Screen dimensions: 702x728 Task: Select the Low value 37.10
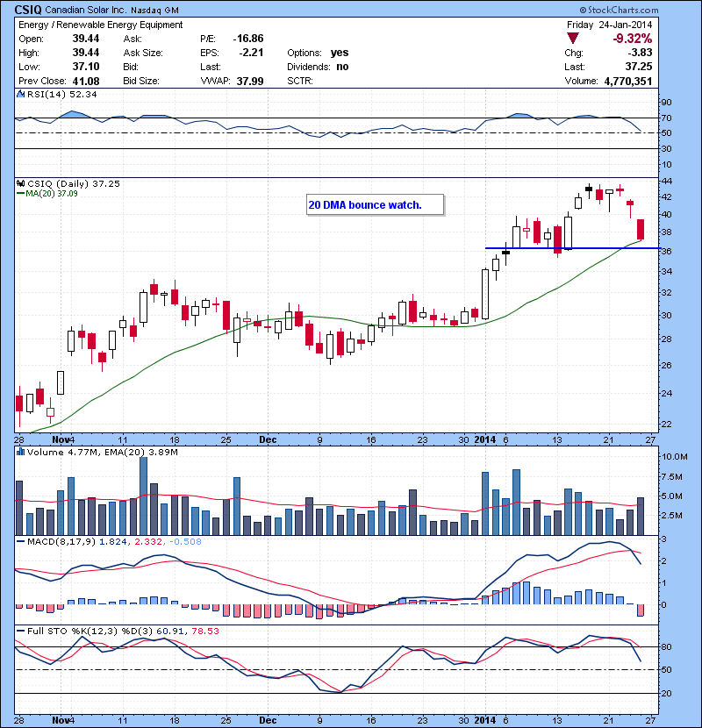(86, 67)
